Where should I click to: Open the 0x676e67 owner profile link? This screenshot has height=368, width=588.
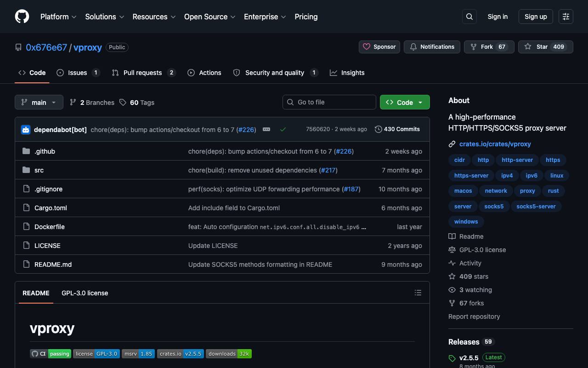coord(46,47)
